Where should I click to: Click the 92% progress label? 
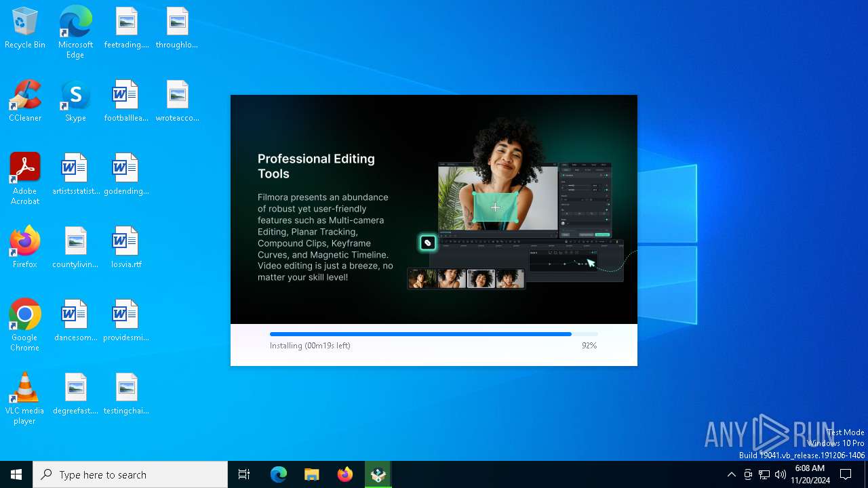(589, 346)
